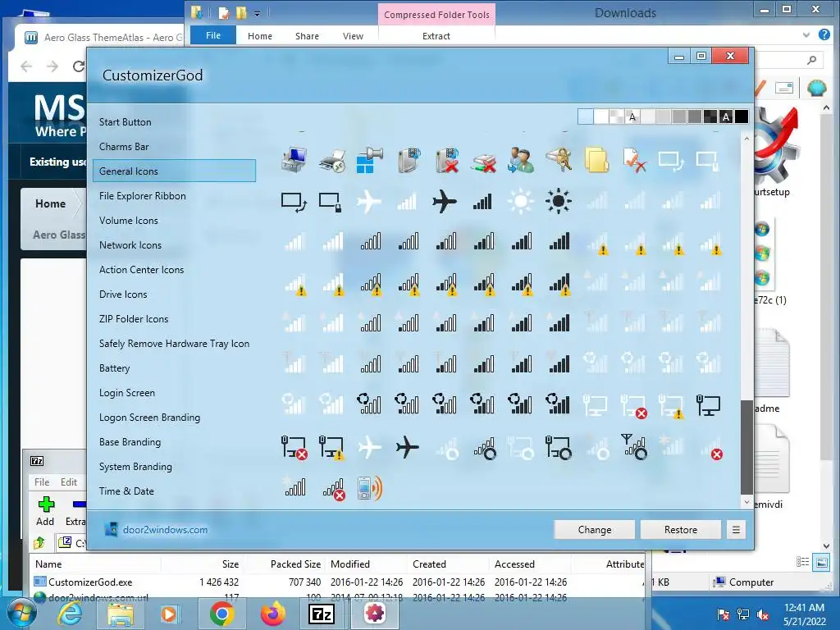The width and height of the screenshot is (840, 630).
Task: Open Time & Date category
Action: [126, 491]
